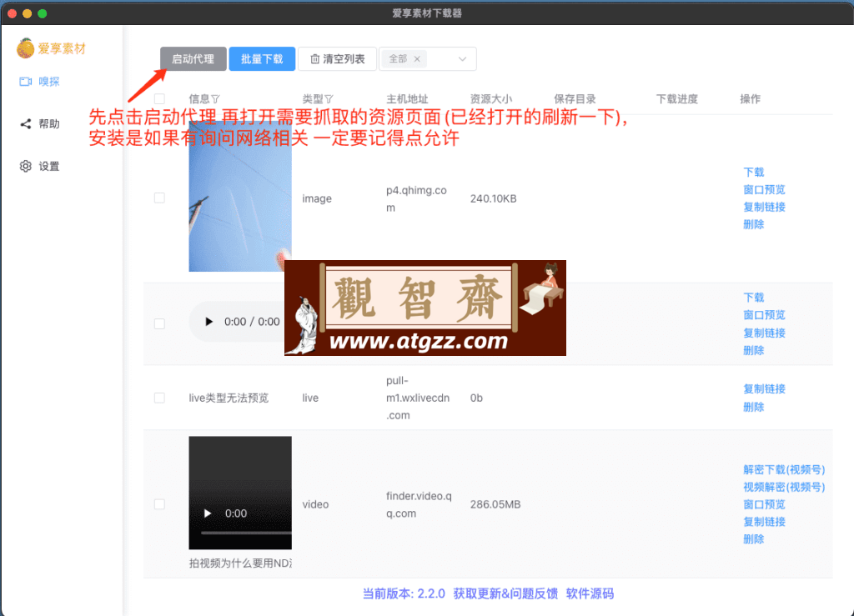Click the finder.video.qq.com host cell
The image size is (854, 616).
(419, 504)
